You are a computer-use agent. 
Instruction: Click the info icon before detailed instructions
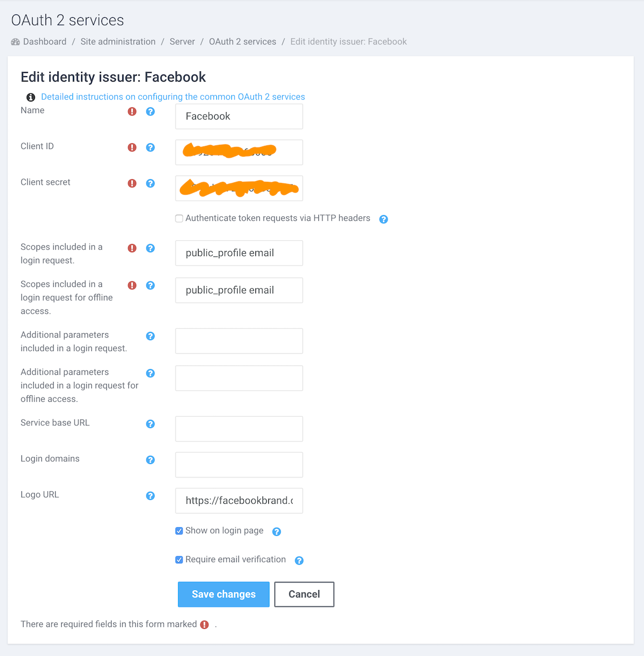tap(31, 97)
